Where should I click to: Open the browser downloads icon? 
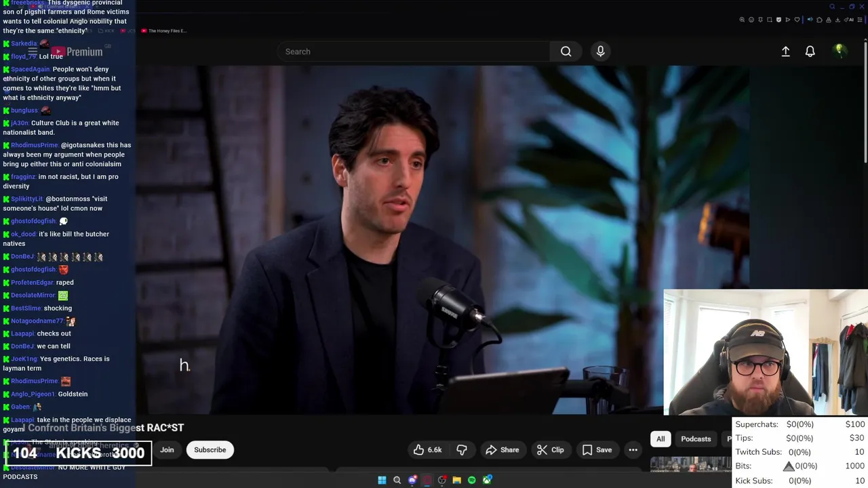(x=837, y=20)
